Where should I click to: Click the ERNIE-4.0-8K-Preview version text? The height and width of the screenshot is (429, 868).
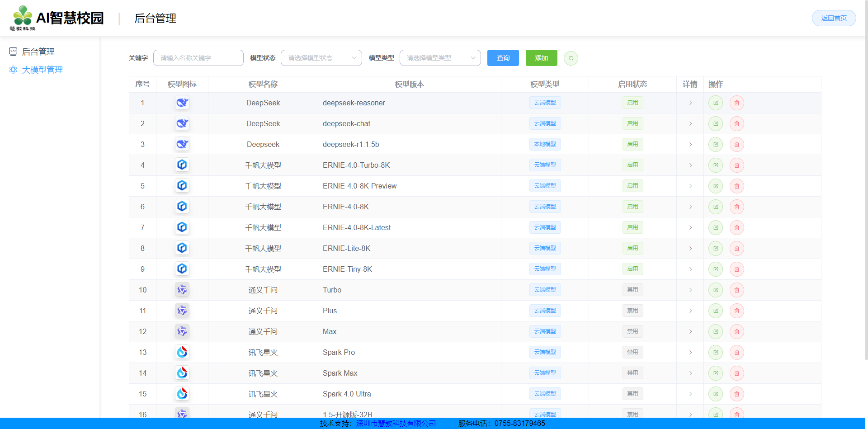tap(359, 186)
